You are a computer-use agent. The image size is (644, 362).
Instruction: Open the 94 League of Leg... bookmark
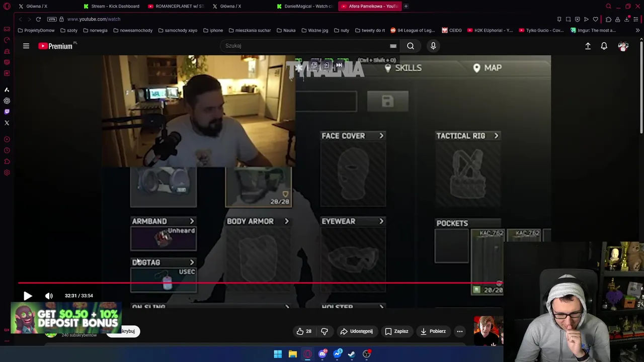(413, 30)
